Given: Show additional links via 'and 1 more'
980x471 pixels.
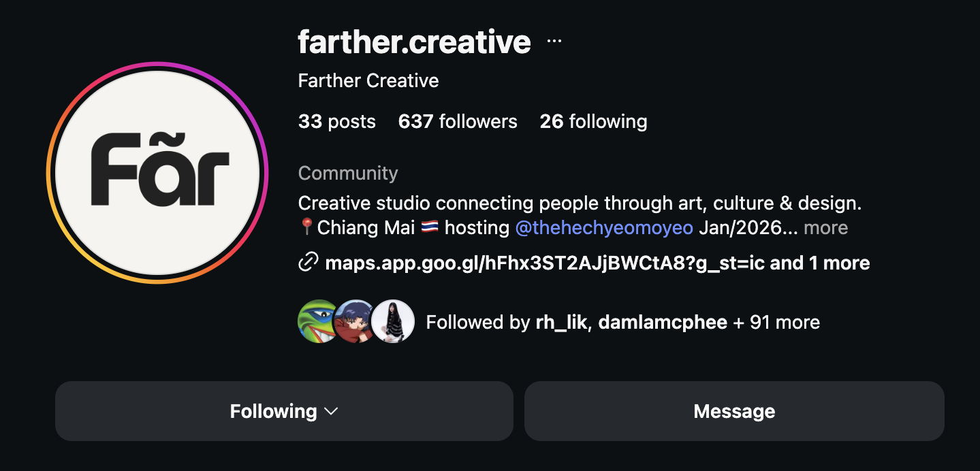Looking at the screenshot, I should (x=820, y=263).
